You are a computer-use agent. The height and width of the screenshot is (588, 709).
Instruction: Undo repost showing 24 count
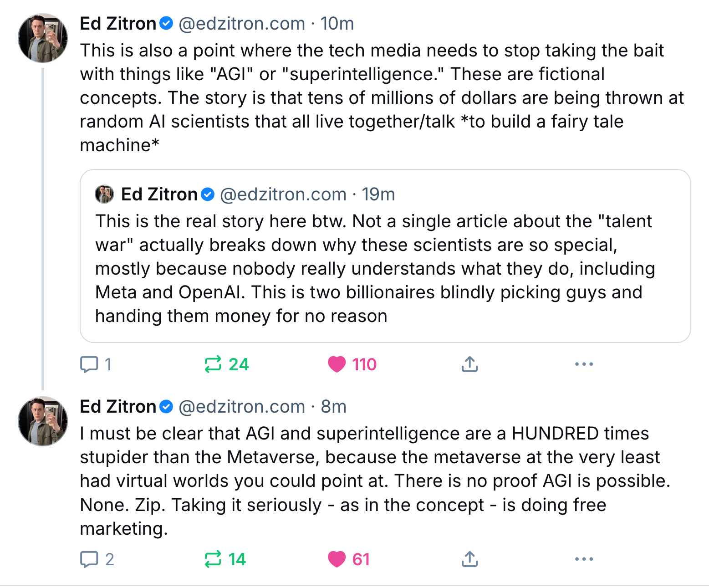226,364
